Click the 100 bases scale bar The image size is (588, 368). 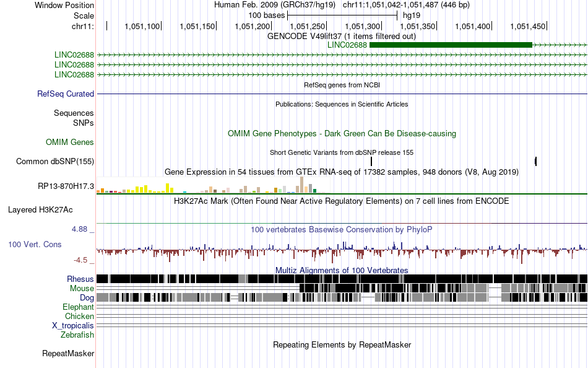click(342, 15)
